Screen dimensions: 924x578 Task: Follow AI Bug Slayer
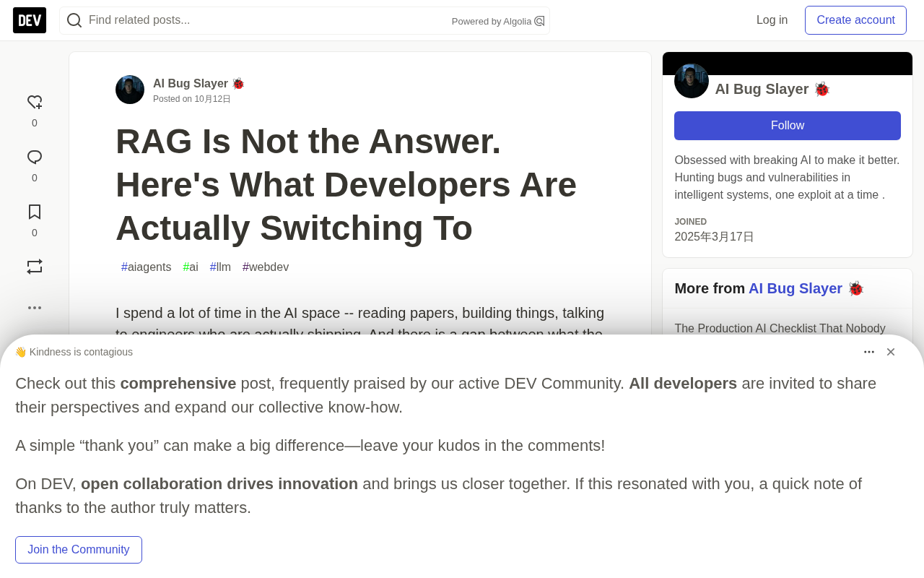788,126
